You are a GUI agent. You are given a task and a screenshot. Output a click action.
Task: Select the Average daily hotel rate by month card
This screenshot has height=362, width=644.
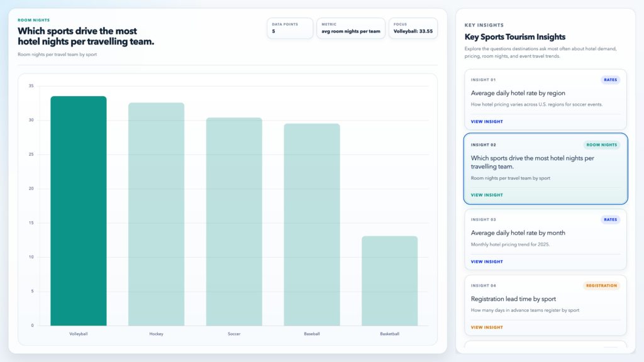pos(545,238)
